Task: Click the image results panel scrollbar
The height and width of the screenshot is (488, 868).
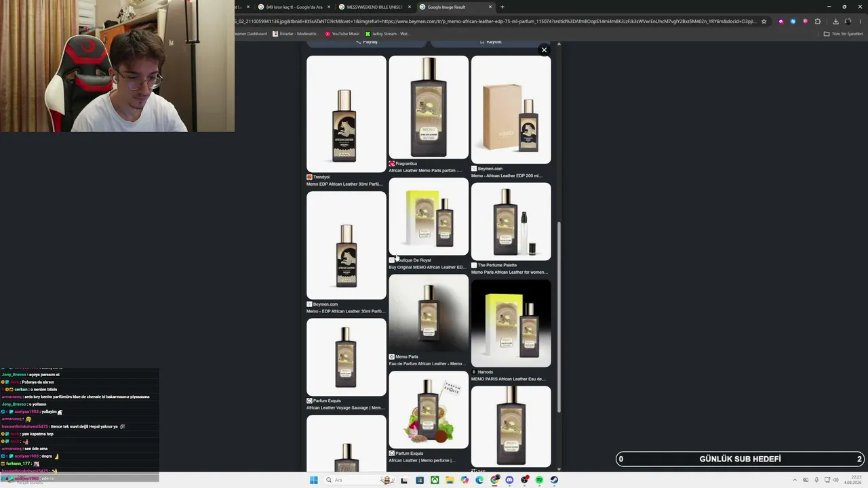Action: [x=559, y=316]
